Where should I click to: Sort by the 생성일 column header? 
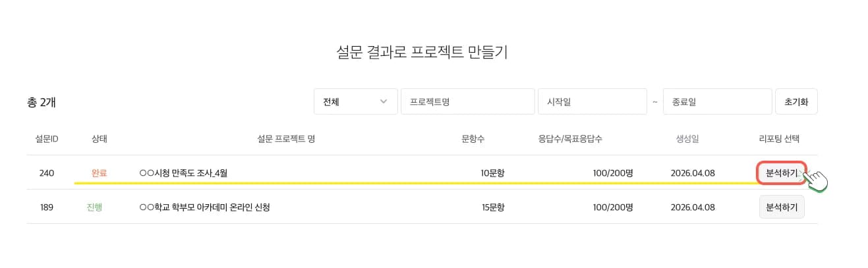pyautogui.click(x=687, y=139)
